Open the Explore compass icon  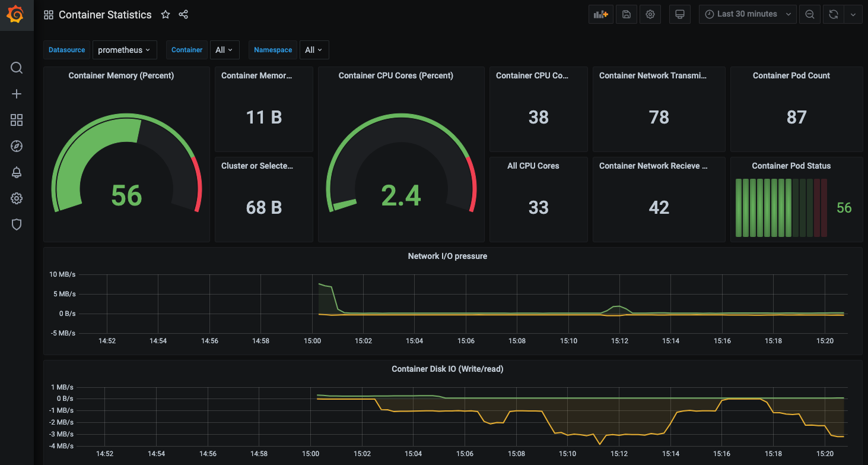click(x=17, y=146)
